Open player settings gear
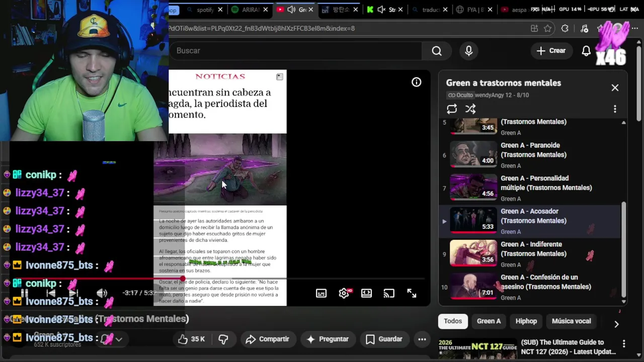Viewport: 644px width, 362px height. tap(344, 294)
